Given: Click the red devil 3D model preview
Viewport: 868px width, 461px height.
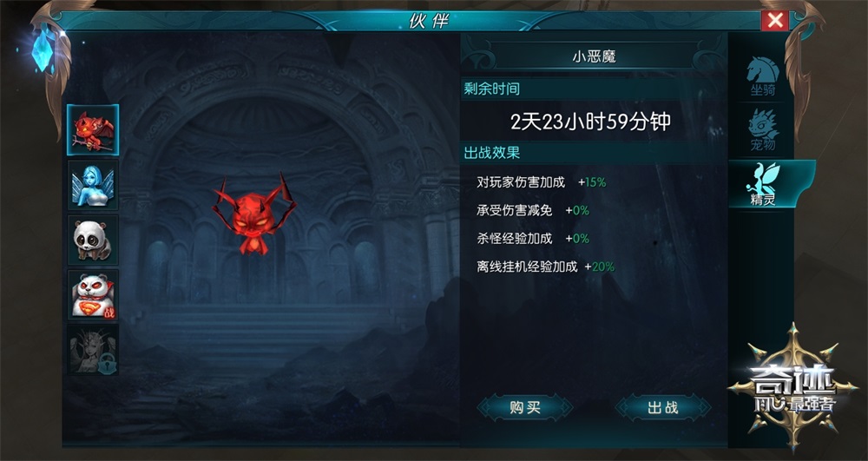Looking at the screenshot, I should point(254,213).
